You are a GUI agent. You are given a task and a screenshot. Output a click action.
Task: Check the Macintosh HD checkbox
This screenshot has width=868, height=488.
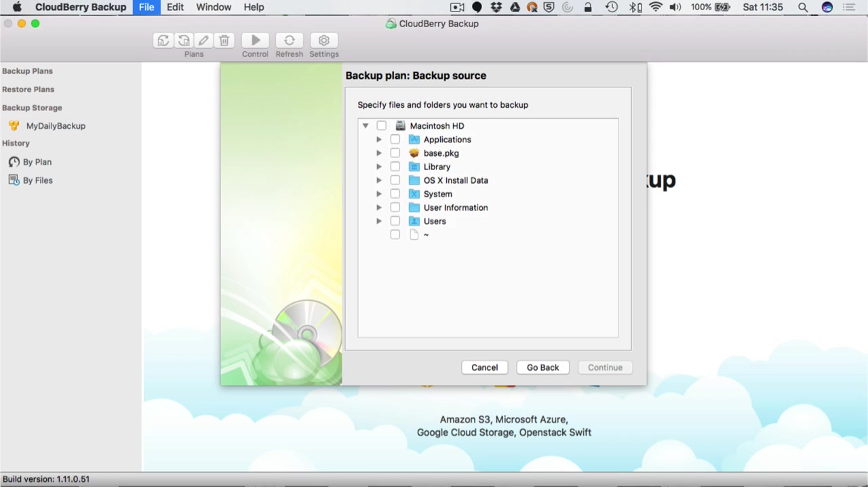pos(382,126)
